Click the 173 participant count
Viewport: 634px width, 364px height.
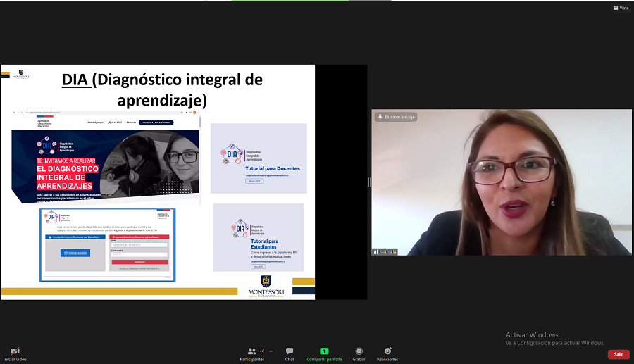click(x=261, y=350)
